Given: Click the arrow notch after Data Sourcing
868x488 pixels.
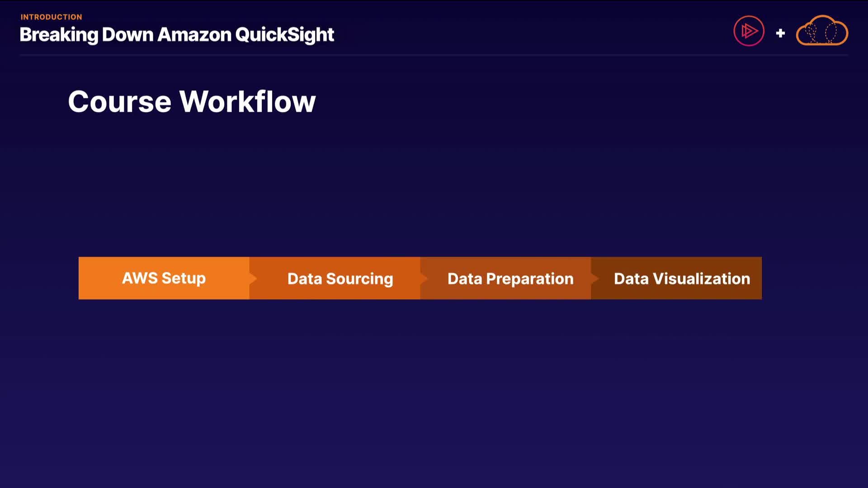Looking at the screenshot, I should tap(424, 278).
